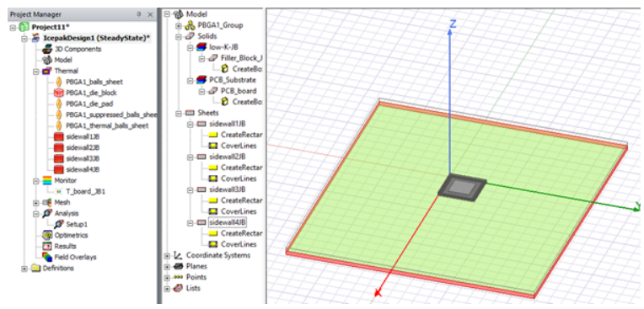The height and width of the screenshot is (309, 644).
Task: Click the 3D Components icon in Project Manager
Action: (47, 49)
